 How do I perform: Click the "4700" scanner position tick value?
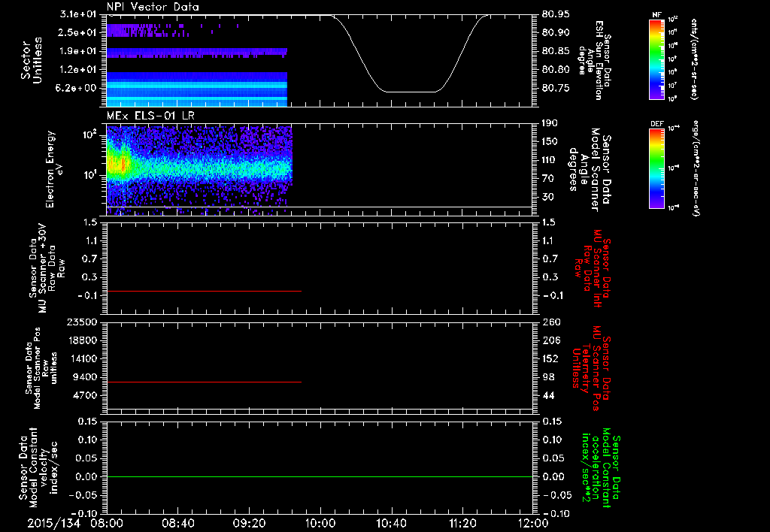[x=86, y=395]
